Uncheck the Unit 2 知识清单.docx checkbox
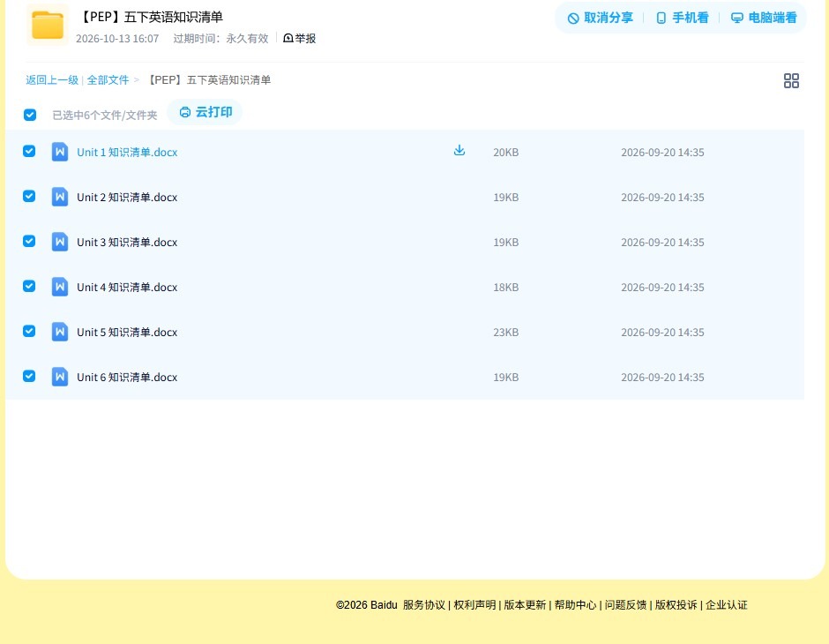The width and height of the screenshot is (829, 644). pyautogui.click(x=29, y=196)
